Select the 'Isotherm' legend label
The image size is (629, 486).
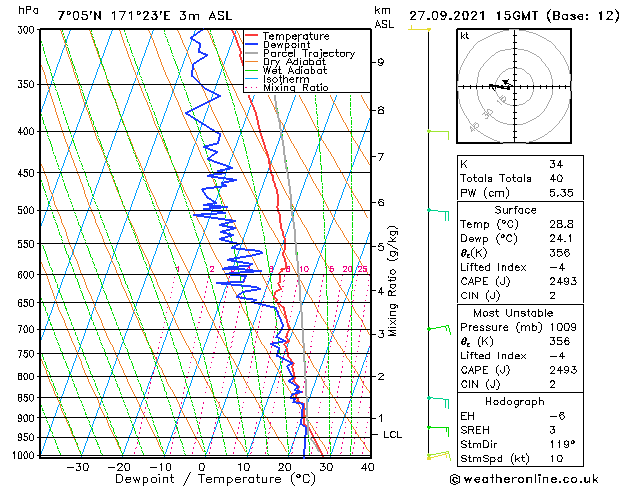pyautogui.click(x=286, y=79)
